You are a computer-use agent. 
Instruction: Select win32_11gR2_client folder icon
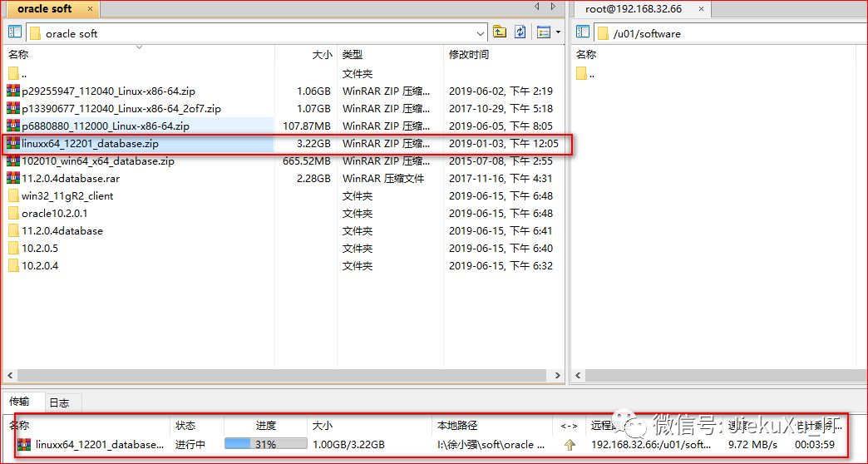(x=14, y=196)
